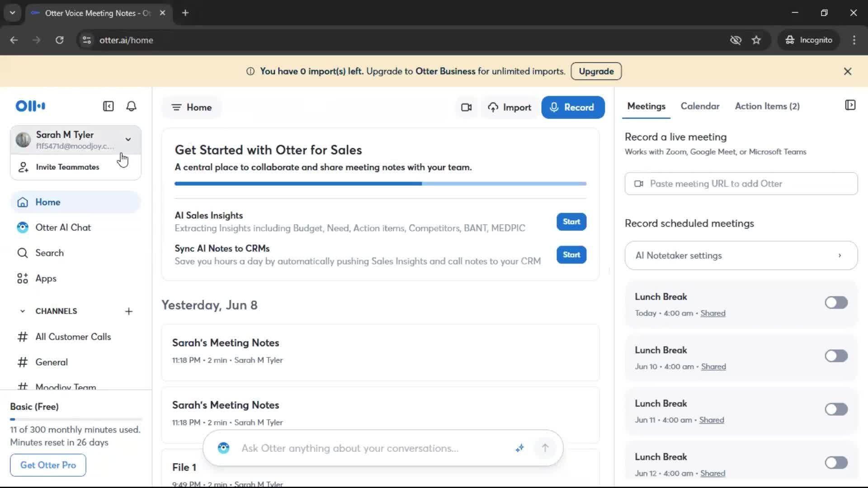Screen dimensions: 868x488
Task: Click the info icon in the import banner
Action: tap(250, 71)
